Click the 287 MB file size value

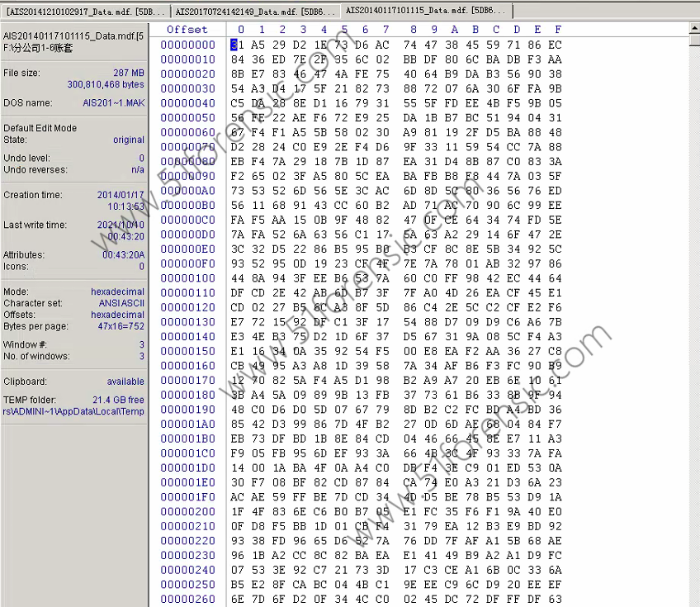coord(128,74)
